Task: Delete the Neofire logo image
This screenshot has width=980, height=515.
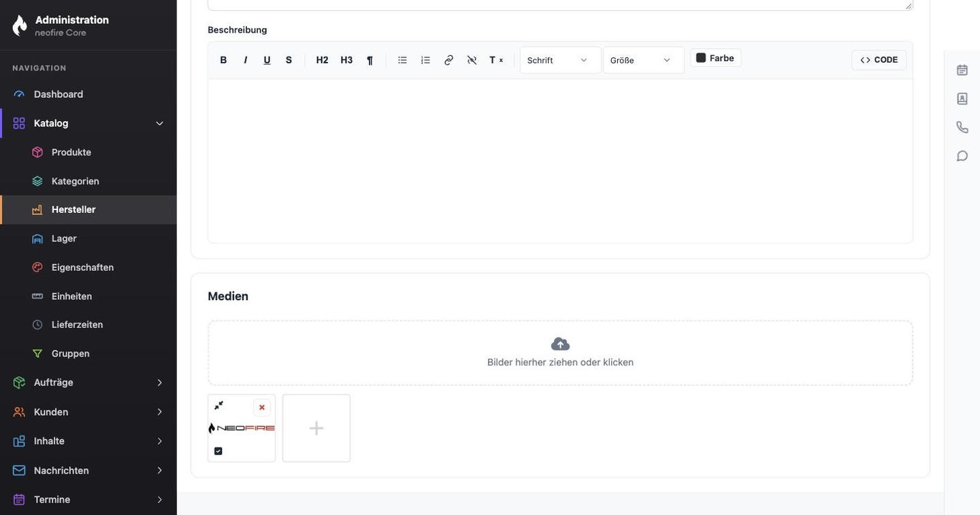Action: click(262, 408)
